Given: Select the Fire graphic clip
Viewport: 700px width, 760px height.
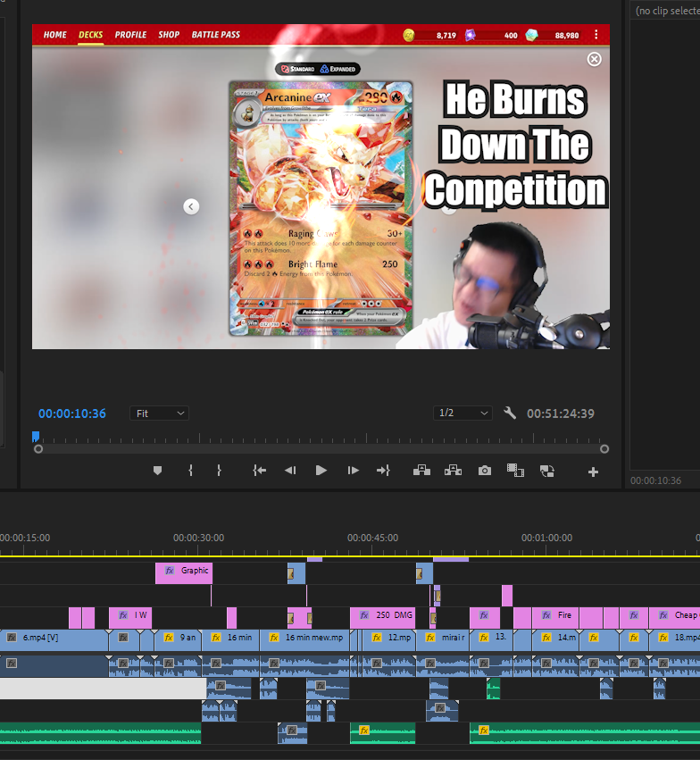Looking at the screenshot, I should [x=555, y=618].
